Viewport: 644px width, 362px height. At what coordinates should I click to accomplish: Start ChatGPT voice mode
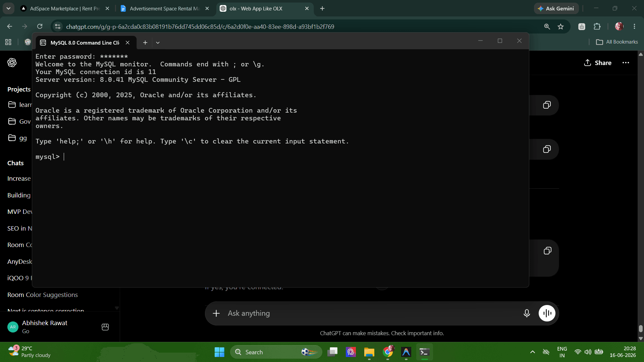coord(547,313)
